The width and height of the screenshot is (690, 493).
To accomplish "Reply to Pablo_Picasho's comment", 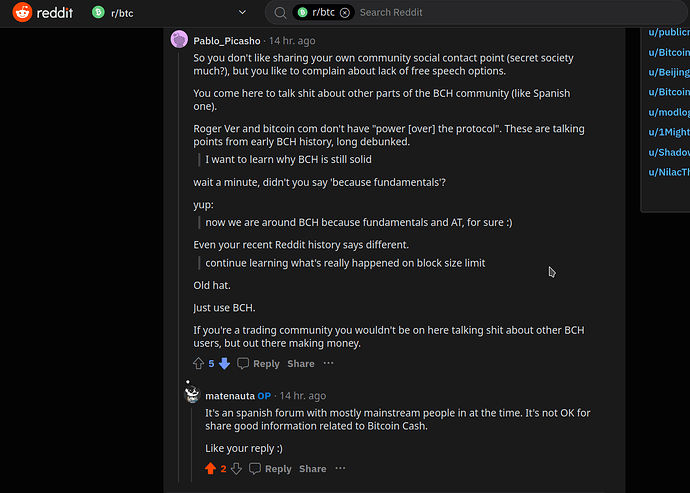I will (258, 364).
